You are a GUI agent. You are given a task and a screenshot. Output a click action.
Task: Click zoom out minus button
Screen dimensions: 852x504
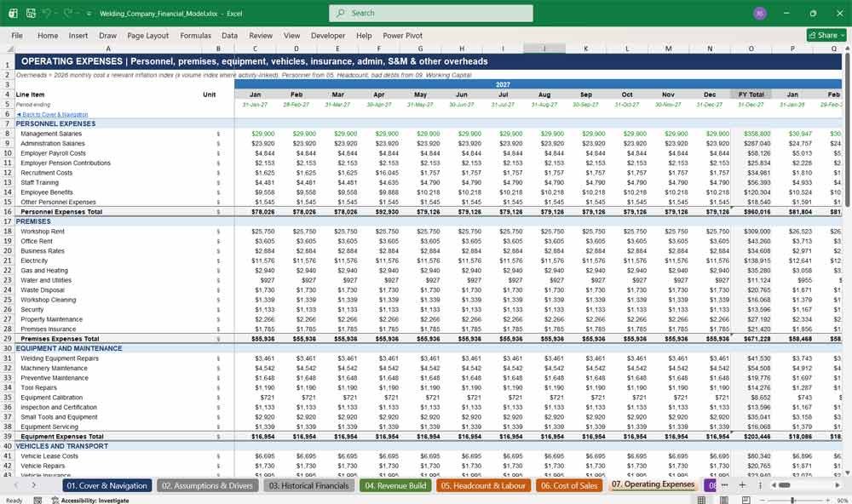coord(763,501)
